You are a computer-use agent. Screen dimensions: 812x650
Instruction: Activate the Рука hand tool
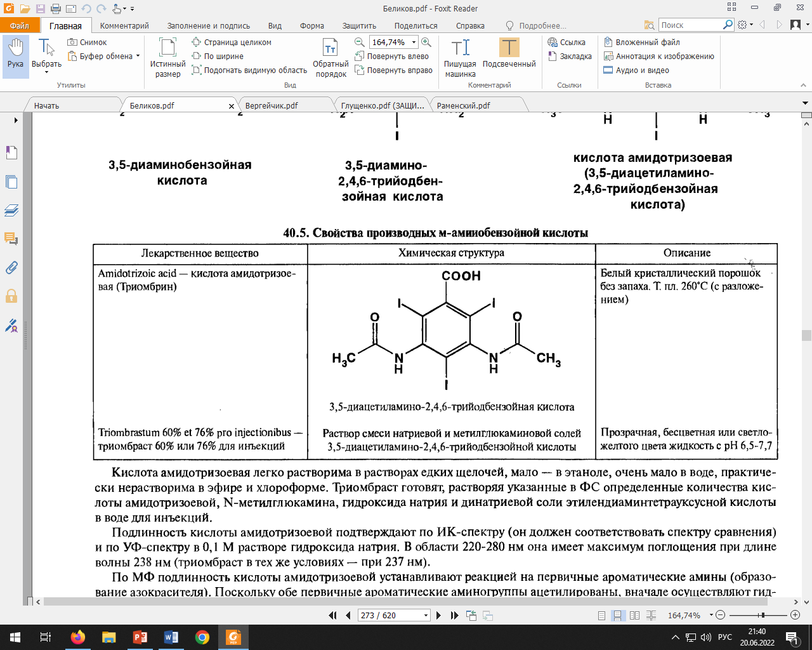pos(15,56)
